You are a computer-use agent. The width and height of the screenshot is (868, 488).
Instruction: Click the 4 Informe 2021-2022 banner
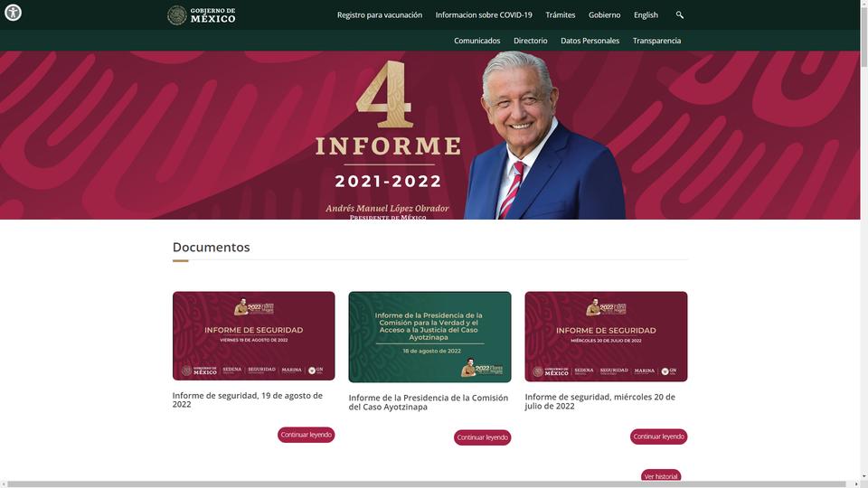pyautogui.click(x=430, y=136)
